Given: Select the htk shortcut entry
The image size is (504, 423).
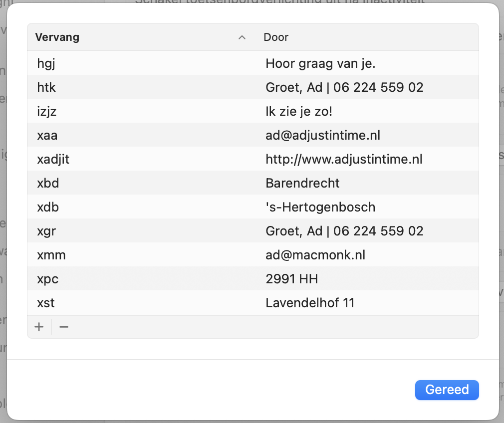Looking at the screenshot, I should point(46,87).
